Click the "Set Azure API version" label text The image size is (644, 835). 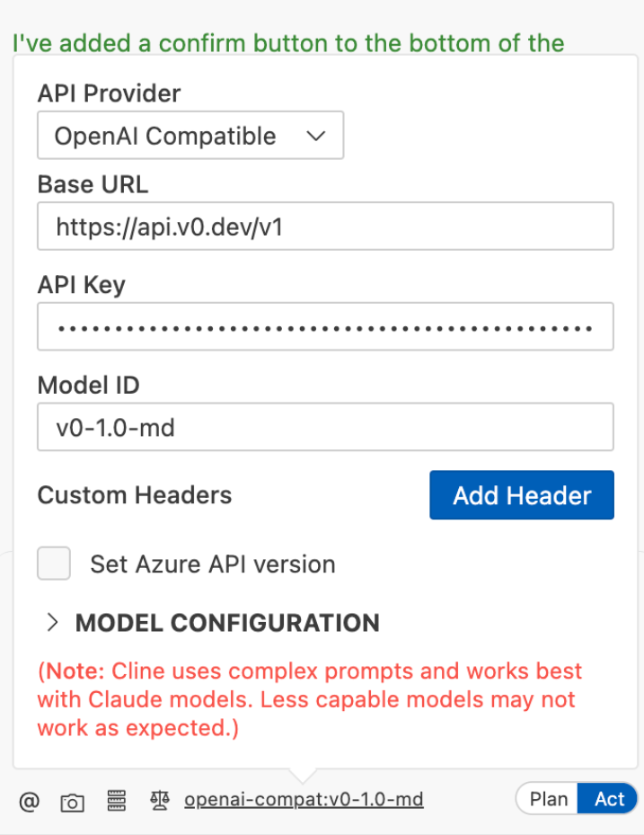213,564
